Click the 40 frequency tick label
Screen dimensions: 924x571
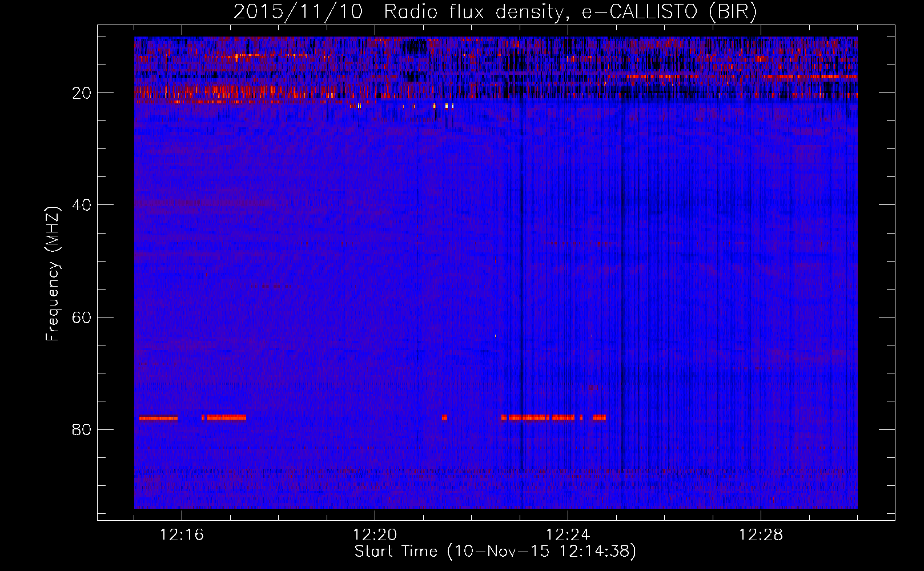pos(82,205)
